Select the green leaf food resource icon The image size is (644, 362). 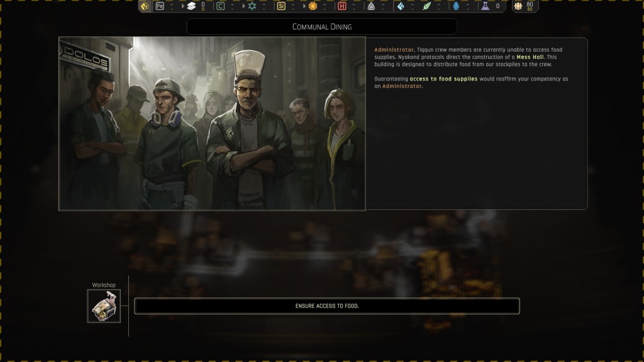pyautogui.click(x=427, y=6)
